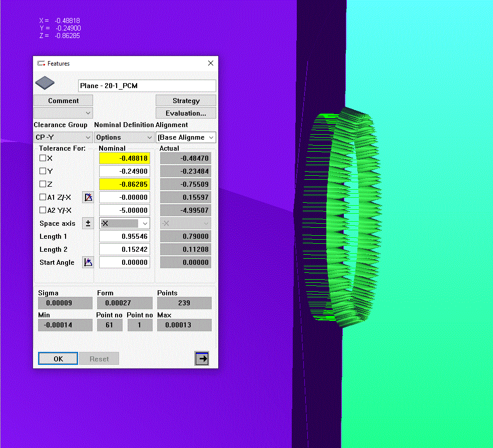This screenshot has height=448, width=493.
Task: Open the CP -Y clearance group dropdown
Action: coord(63,137)
